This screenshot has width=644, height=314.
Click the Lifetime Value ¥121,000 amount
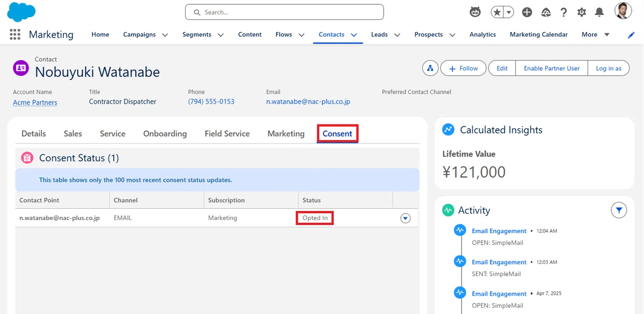474,172
